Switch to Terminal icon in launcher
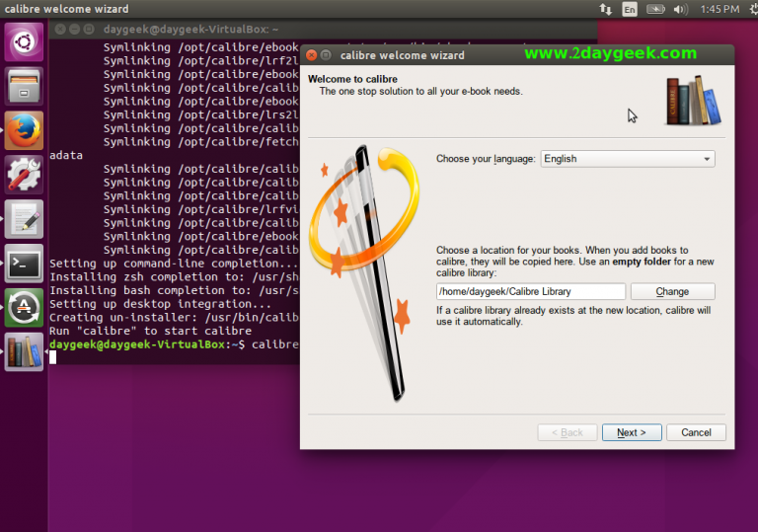The width and height of the screenshot is (758, 532). [x=24, y=264]
